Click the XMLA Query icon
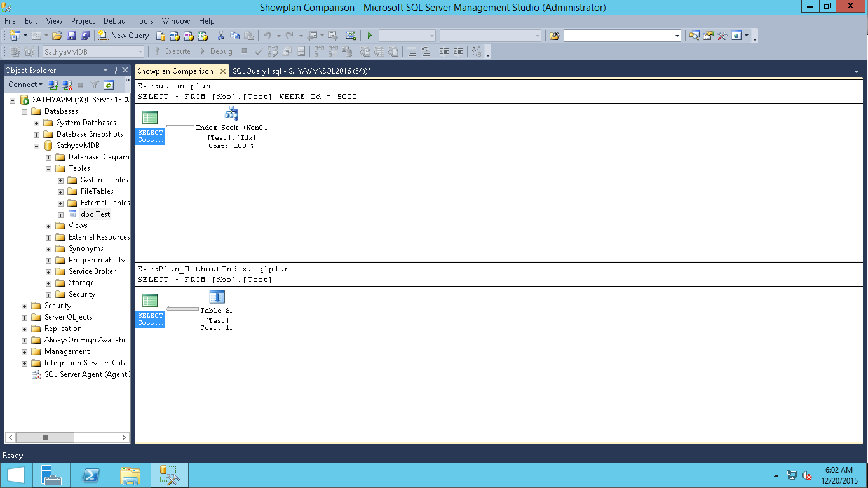This screenshot has width=868, height=488. click(203, 36)
